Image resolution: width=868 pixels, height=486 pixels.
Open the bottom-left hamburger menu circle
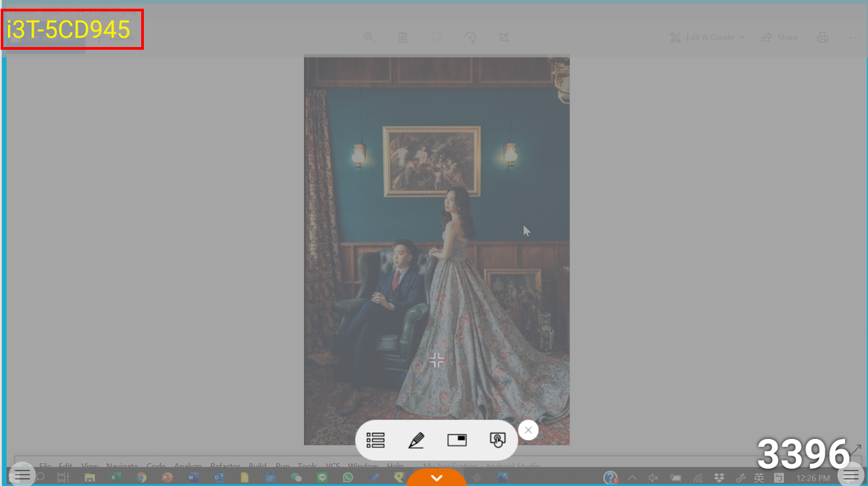pyautogui.click(x=22, y=475)
